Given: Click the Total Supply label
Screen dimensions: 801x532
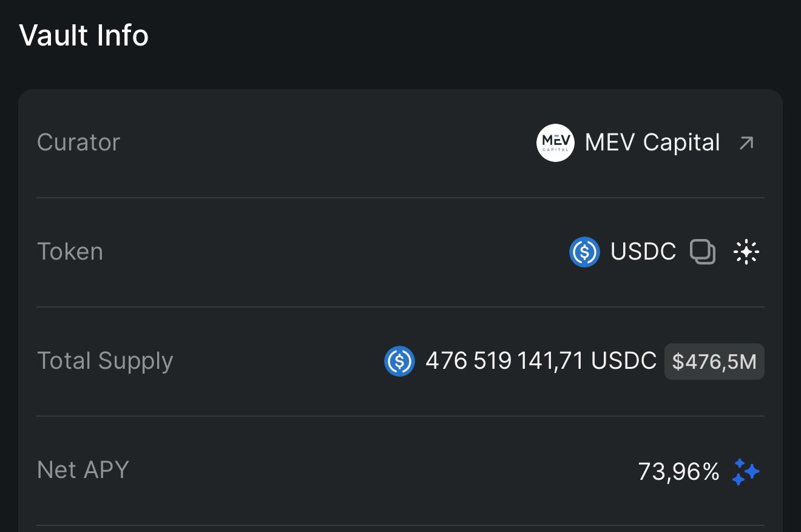Looking at the screenshot, I should [x=105, y=361].
